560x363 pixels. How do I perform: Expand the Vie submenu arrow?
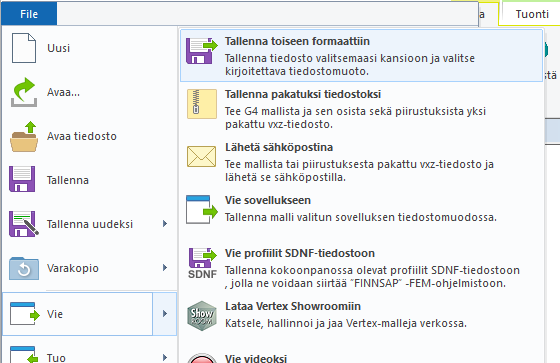click(x=165, y=314)
